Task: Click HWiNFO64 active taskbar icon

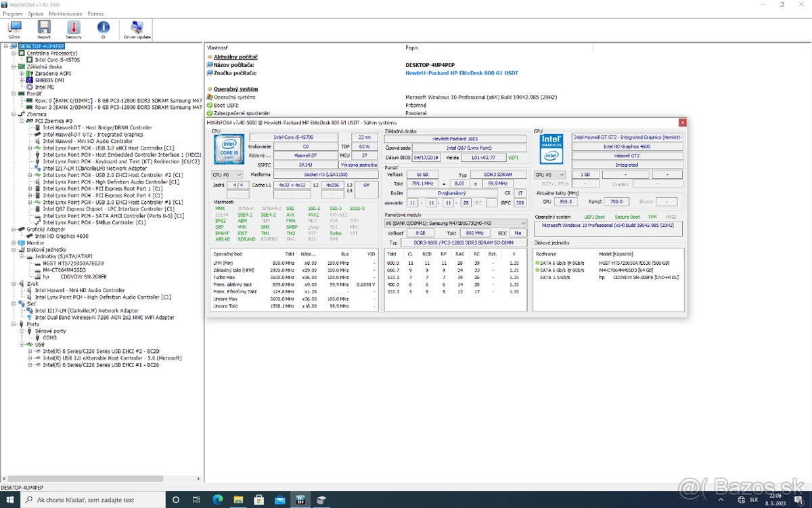Action: (301, 500)
